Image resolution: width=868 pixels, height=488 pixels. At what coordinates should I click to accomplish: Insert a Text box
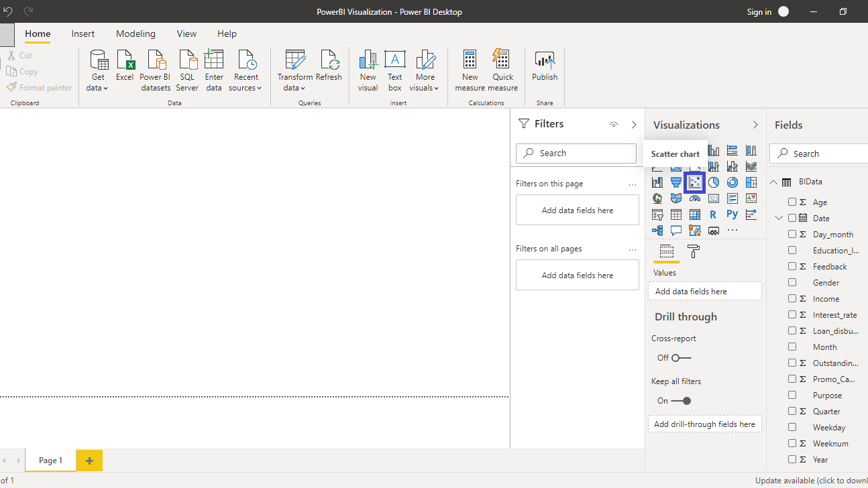pyautogui.click(x=395, y=70)
